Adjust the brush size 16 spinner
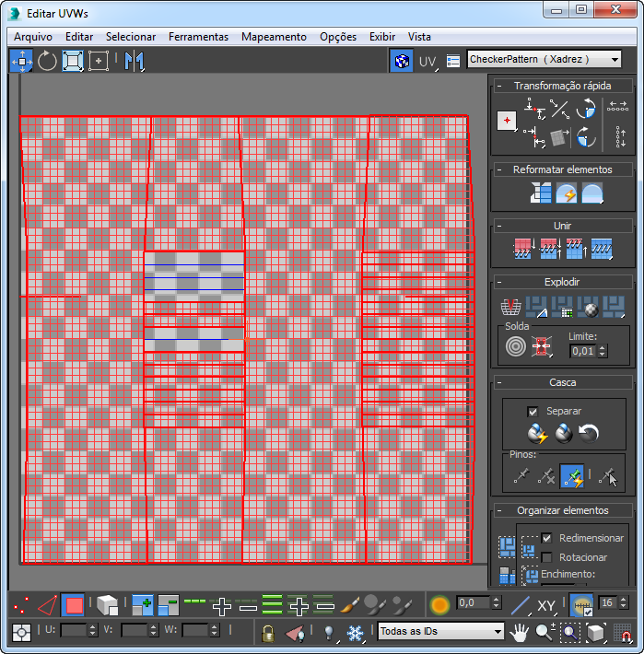 pos(623,602)
